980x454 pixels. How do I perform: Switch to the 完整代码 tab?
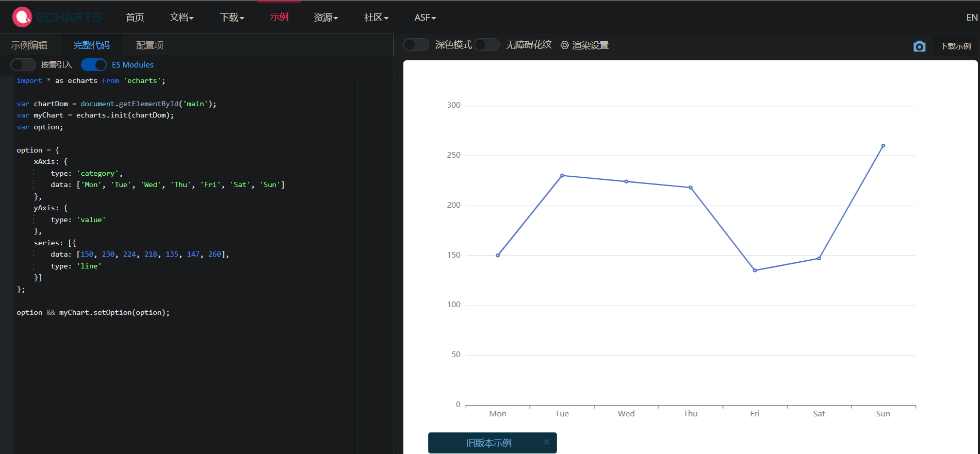click(x=91, y=45)
